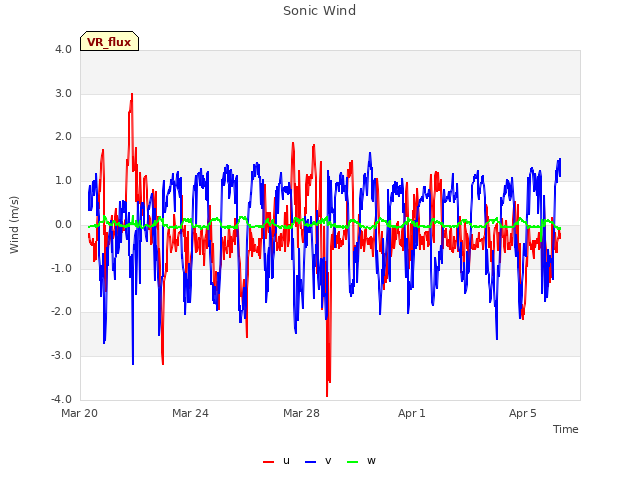The height and width of the screenshot is (480, 640).
Task: Click the '2.0' y-axis tick label
Action: pos(63,137)
